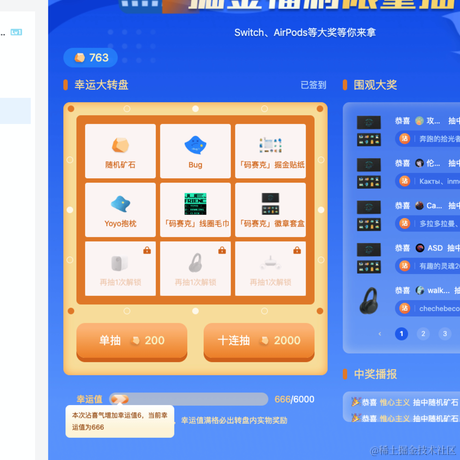Click lock icon on the earbuds tile

[147, 250]
